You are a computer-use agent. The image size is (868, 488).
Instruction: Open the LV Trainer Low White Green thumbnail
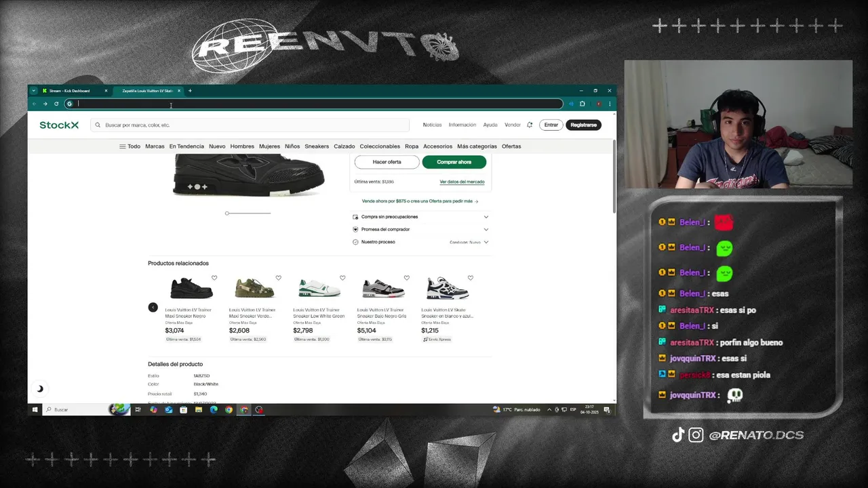click(319, 288)
